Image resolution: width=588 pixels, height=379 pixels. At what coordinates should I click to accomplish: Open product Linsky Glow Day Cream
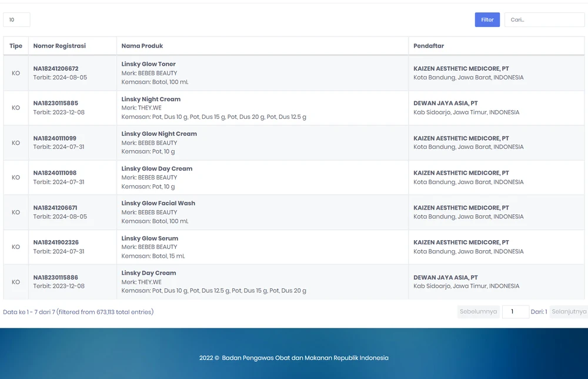[157, 169]
